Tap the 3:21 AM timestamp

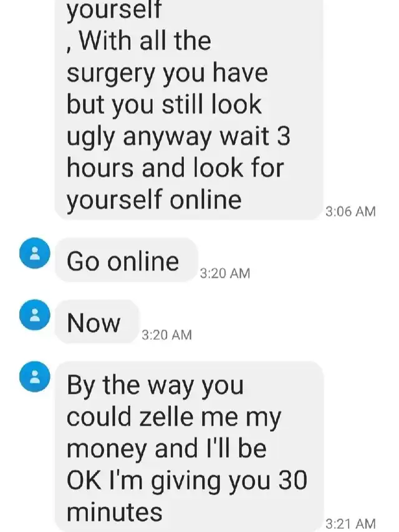pyautogui.click(x=350, y=523)
